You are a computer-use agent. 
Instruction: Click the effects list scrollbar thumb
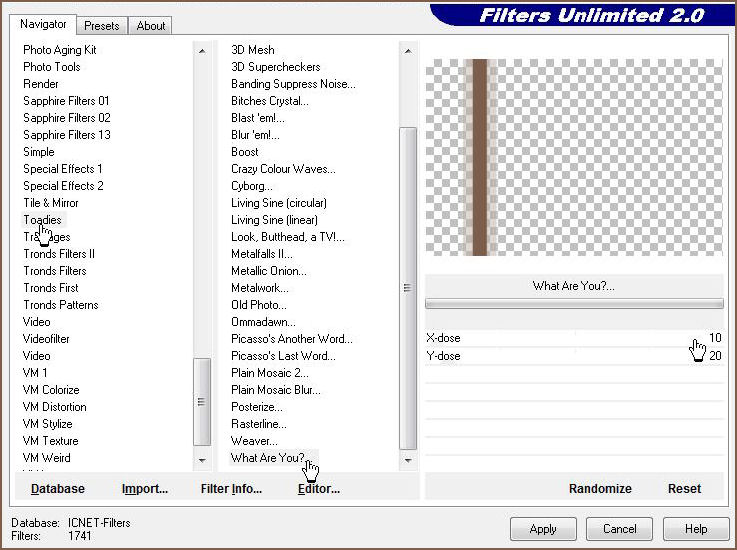(407, 285)
